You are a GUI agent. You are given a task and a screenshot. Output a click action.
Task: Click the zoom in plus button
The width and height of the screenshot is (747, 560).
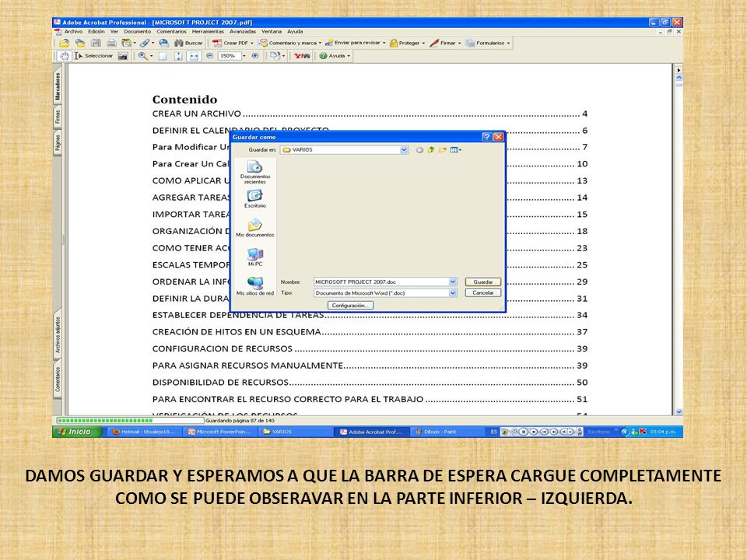point(255,56)
